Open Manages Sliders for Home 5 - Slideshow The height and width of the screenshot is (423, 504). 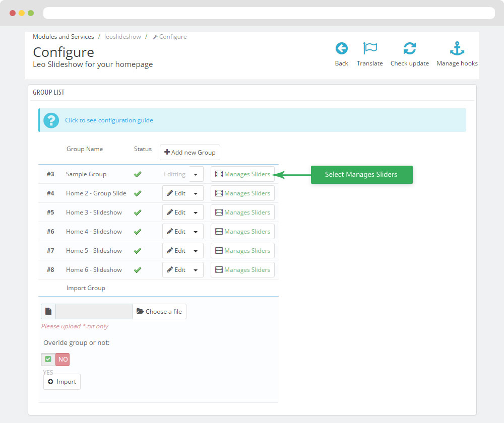pos(243,250)
